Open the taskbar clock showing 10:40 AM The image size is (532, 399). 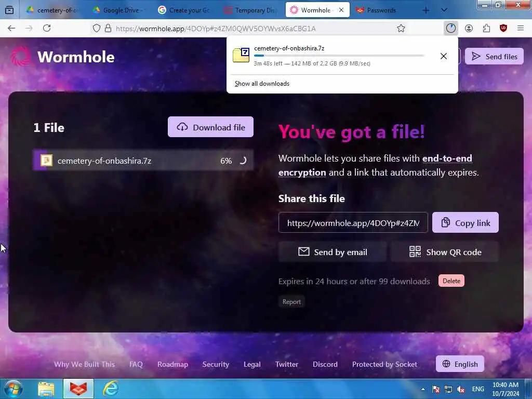(x=505, y=389)
